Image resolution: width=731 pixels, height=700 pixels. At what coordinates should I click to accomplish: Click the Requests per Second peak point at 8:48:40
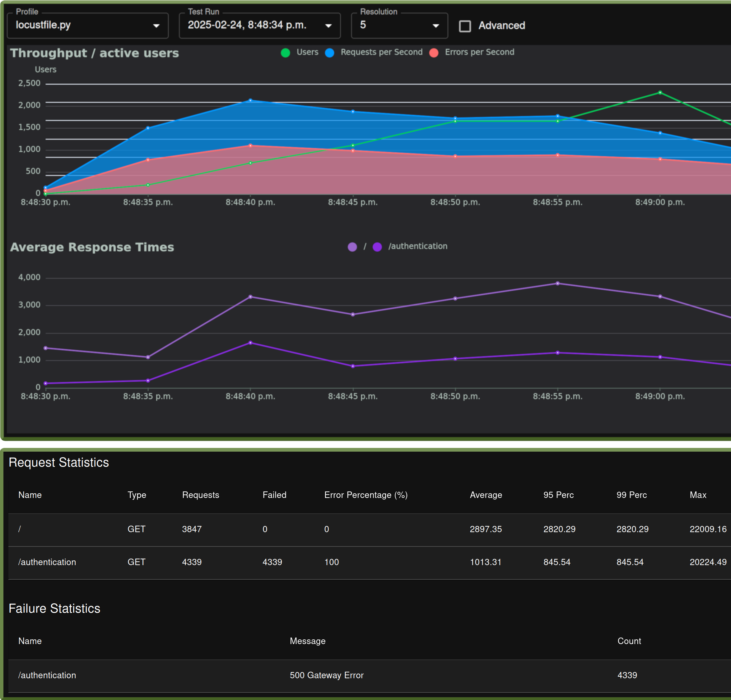pos(250,100)
